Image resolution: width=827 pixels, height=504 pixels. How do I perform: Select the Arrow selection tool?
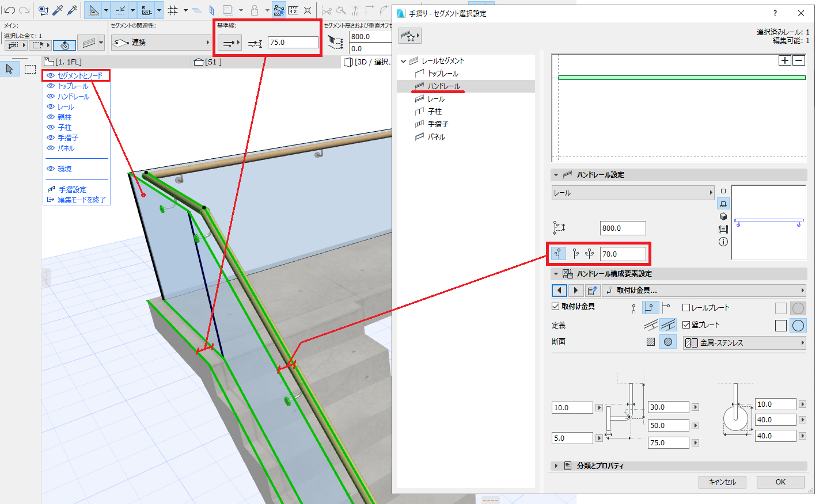pyautogui.click(x=9, y=69)
